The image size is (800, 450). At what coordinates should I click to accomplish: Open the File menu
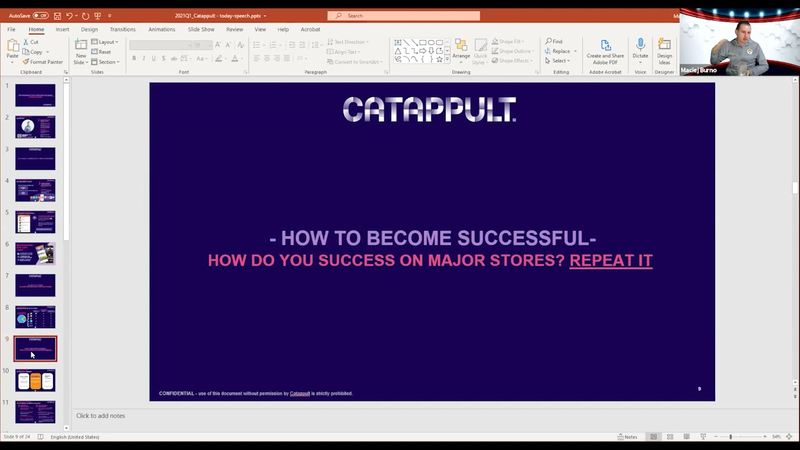[x=11, y=30]
